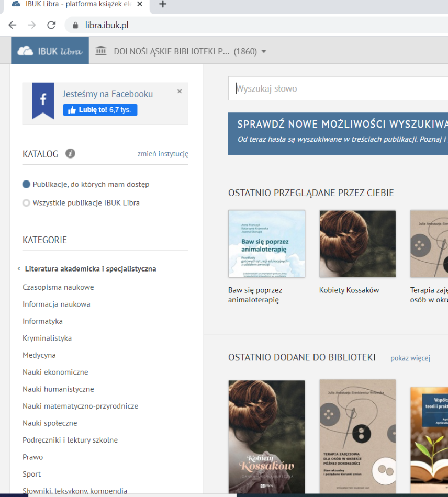The width and height of the screenshot is (448, 497).
Task: Click the Katalog info icon
Action: tap(70, 153)
